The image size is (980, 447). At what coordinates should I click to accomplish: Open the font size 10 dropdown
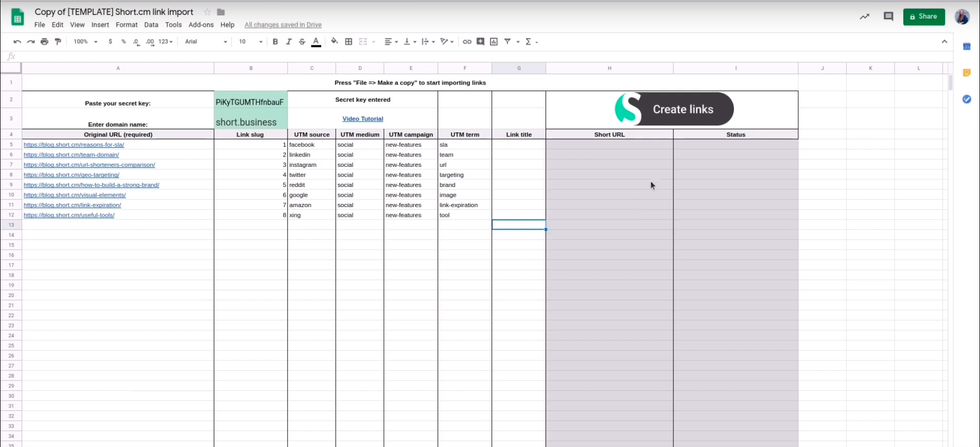tap(251, 42)
